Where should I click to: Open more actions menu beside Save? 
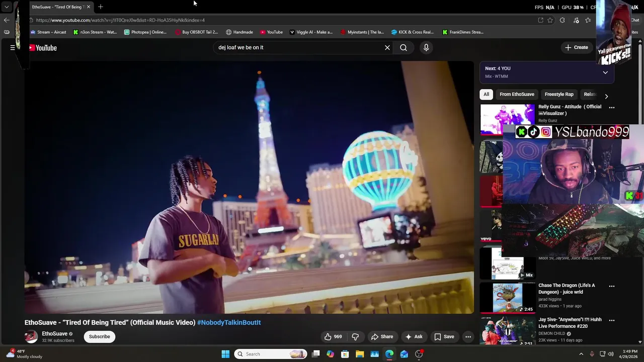[468, 337]
